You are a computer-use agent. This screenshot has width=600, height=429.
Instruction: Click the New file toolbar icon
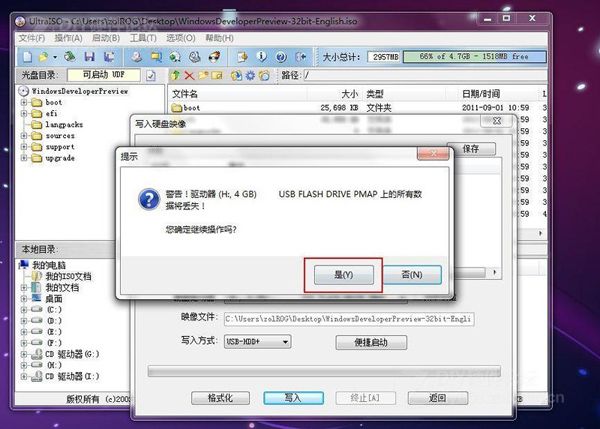click(x=27, y=57)
